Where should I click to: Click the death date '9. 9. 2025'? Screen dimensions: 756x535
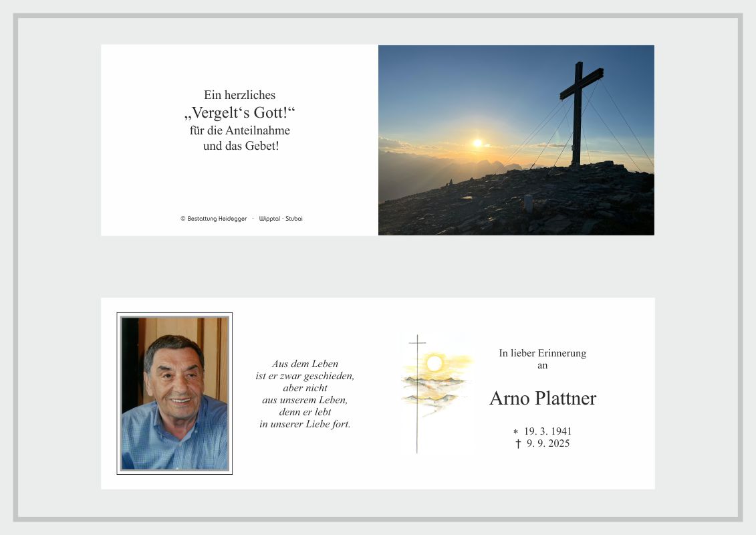point(548,443)
